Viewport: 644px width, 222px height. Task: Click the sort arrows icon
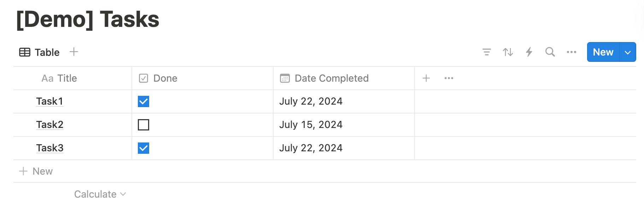508,52
